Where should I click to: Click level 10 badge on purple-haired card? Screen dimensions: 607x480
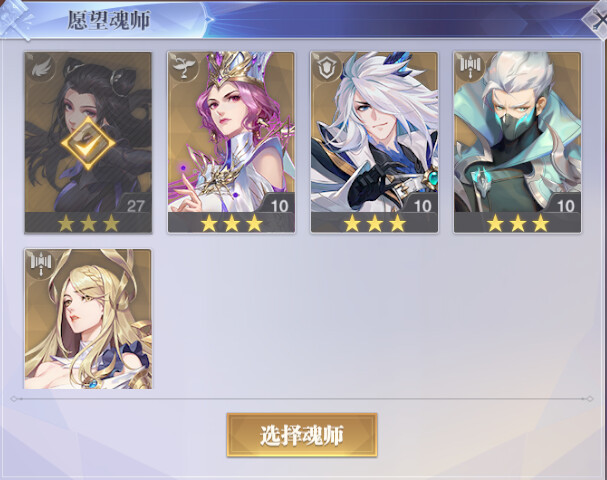tap(279, 205)
